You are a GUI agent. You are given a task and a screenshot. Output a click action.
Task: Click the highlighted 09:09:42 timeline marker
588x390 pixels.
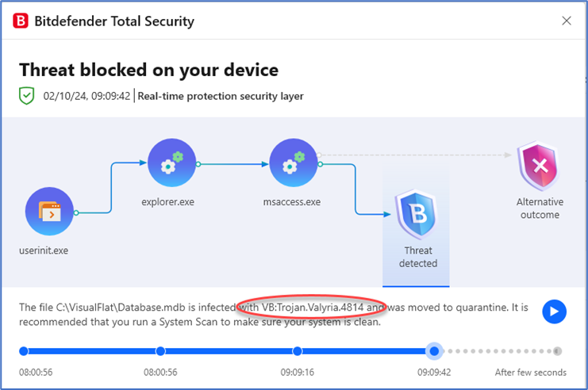tap(434, 351)
